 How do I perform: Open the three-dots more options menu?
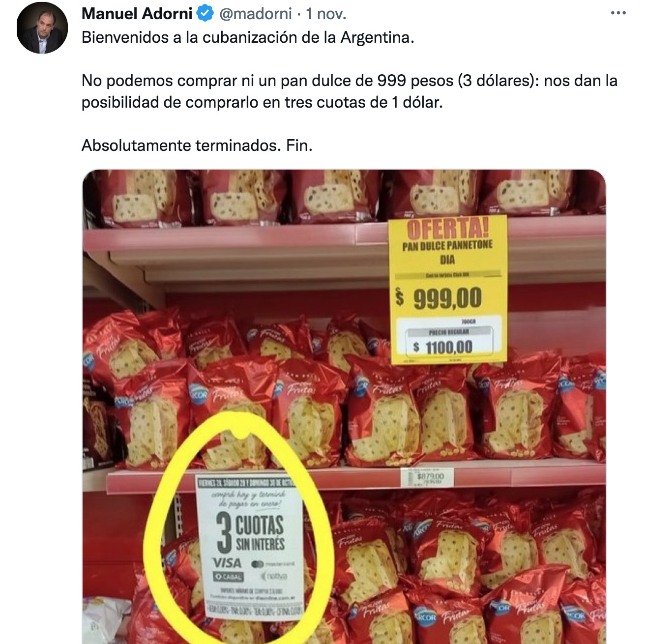click(x=618, y=13)
